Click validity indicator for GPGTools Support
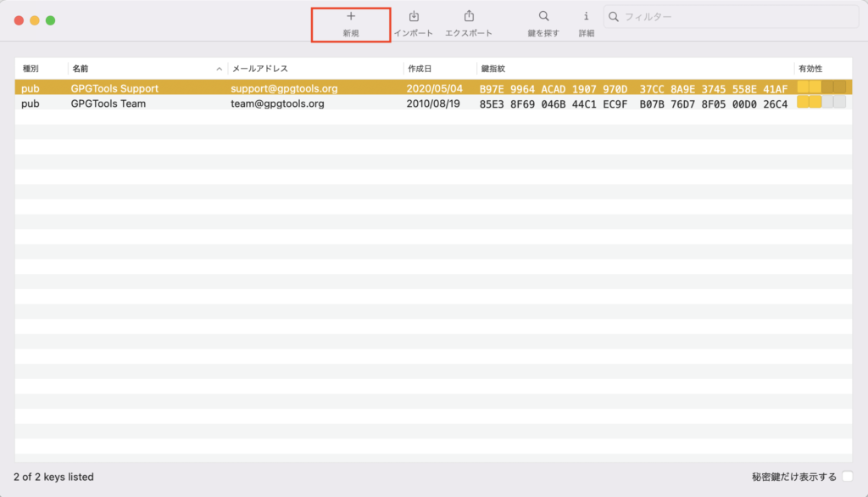Image resolution: width=868 pixels, height=497 pixels. tap(821, 87)
